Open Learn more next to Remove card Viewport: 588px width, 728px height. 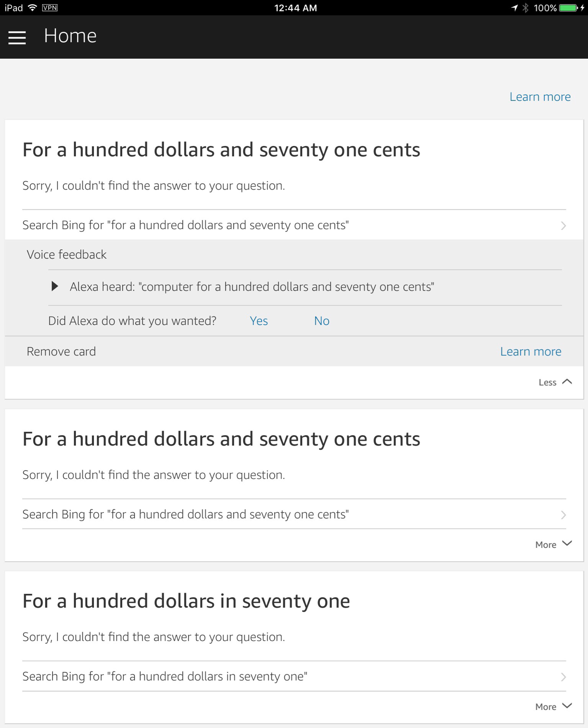[531, 351]
